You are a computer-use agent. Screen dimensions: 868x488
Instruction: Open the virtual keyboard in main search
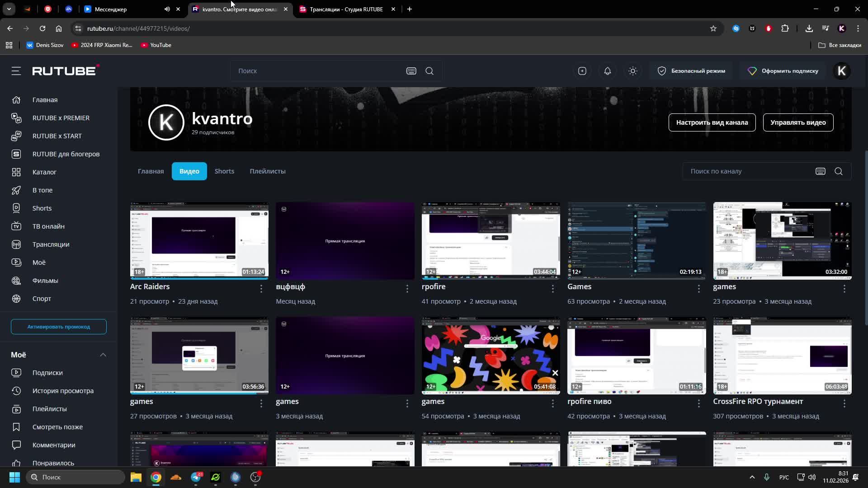click(x=411, y=71)
